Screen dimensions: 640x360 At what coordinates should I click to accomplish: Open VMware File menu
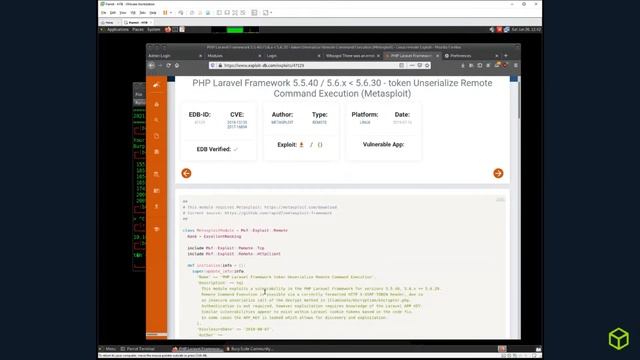[x=104, y=13]
